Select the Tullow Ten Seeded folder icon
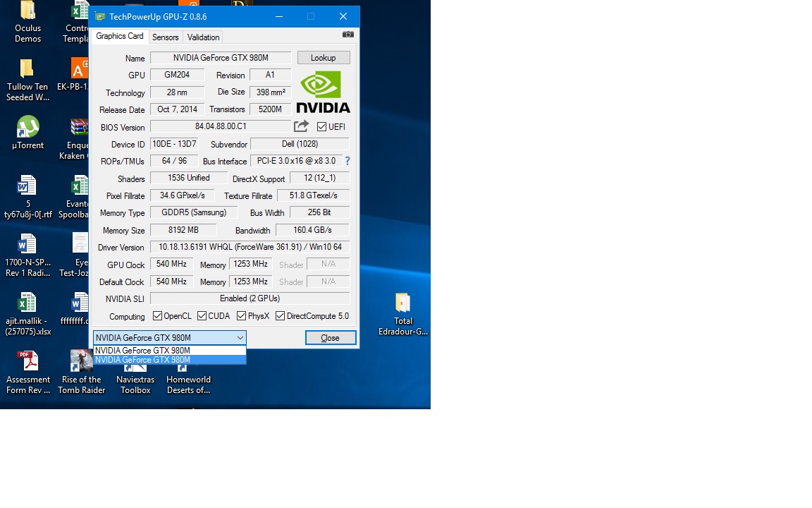 26,68
